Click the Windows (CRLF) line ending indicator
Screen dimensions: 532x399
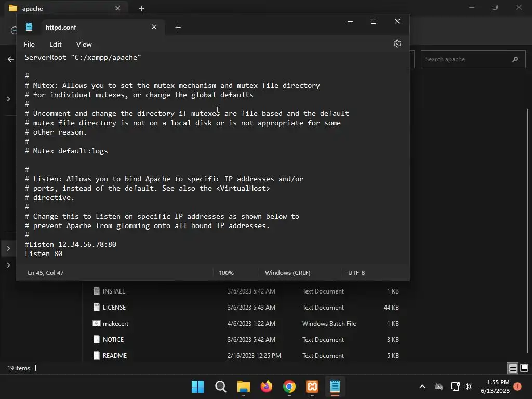(287, 273)
